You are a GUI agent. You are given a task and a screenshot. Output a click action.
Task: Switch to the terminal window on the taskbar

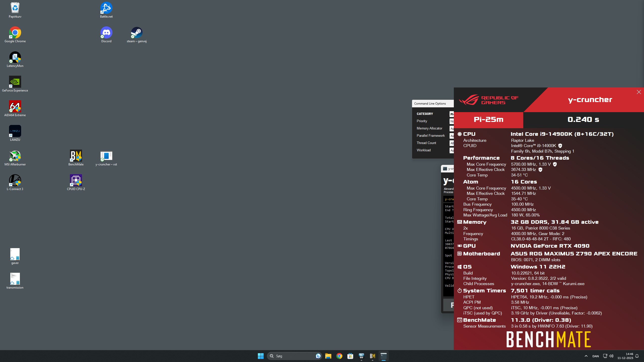point(383,356)
